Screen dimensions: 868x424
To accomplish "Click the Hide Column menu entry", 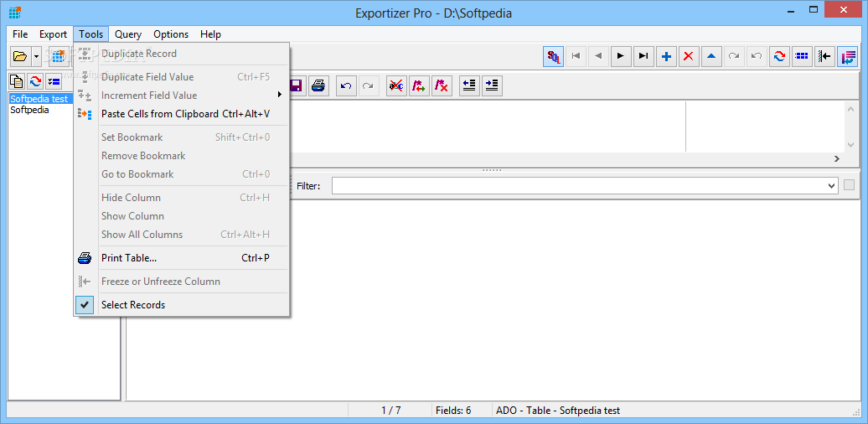I will (182, 198).
